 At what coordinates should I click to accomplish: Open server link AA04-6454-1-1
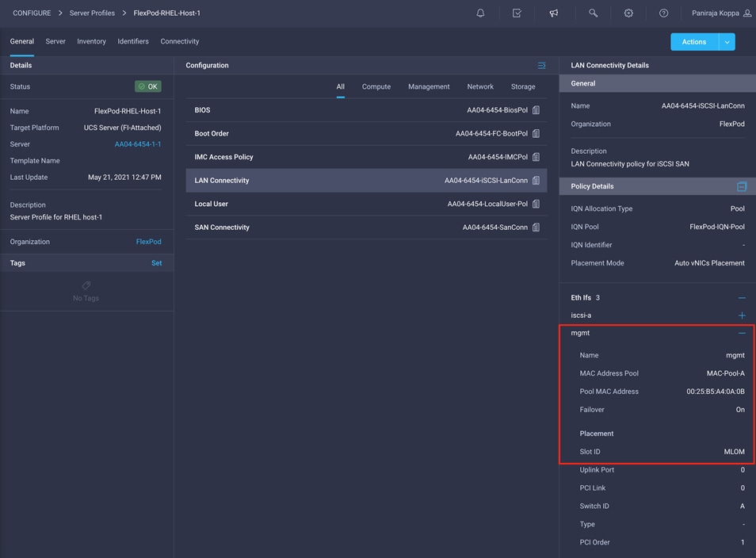(138, 144)
